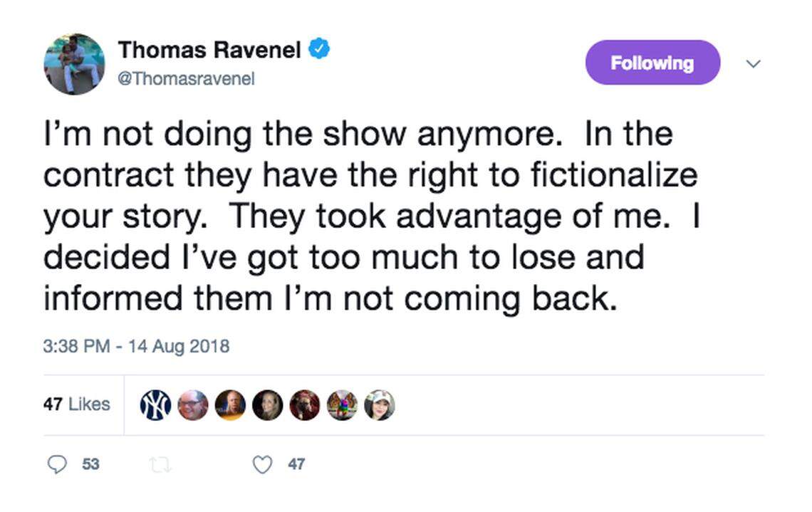812x512 pixels.
Task: Open bald man with glasses liker avatar
Action: (193, 404)
